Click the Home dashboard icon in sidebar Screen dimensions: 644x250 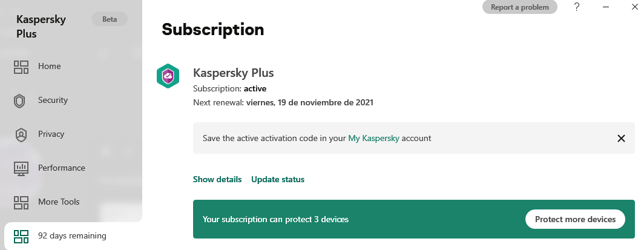pyautogui.click(x=21, y=67)
